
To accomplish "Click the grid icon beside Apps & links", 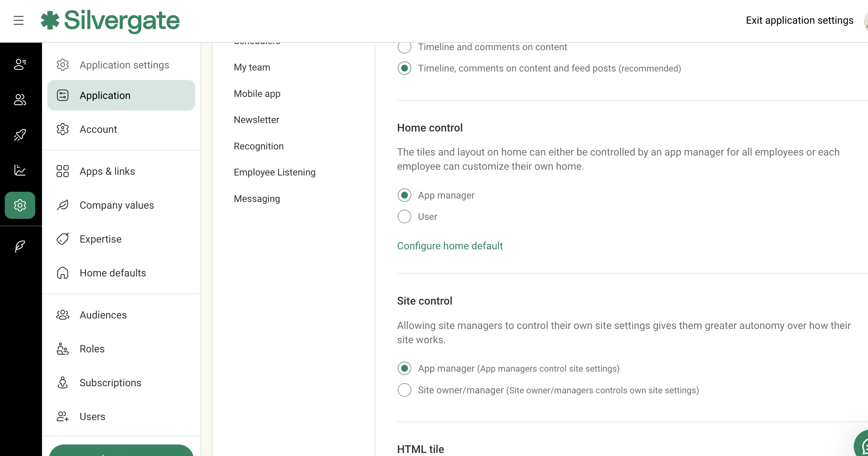I will pyautogui.click(x=62, y=171).
